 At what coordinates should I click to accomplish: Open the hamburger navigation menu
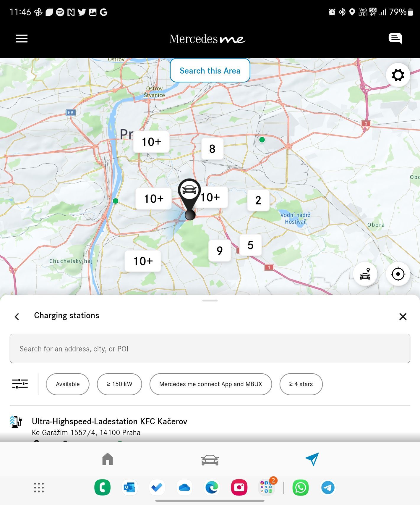coord(22,38)
